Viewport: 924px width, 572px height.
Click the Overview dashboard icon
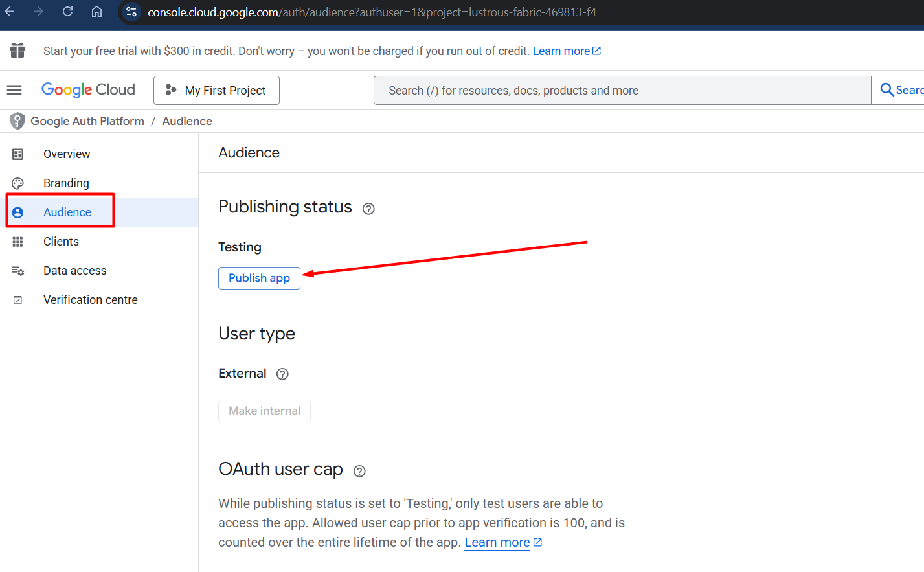(x=17, y=154)
